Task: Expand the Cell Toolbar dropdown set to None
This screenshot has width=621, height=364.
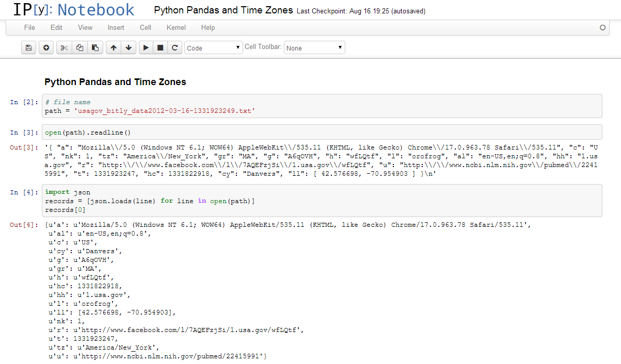Action: 314,48
